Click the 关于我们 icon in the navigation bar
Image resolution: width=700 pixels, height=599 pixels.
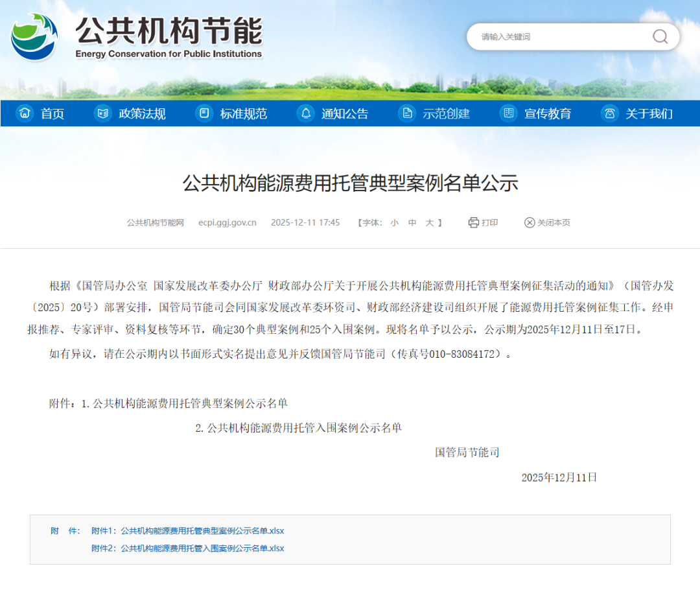[609, 113]
